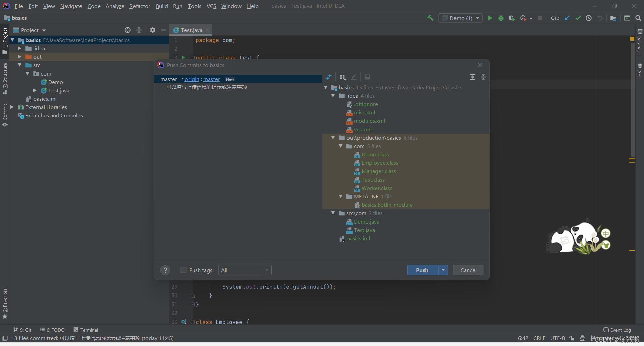Expand all files in push dialog
Screen dimensions: 644x346
click(x=473, y=77)
